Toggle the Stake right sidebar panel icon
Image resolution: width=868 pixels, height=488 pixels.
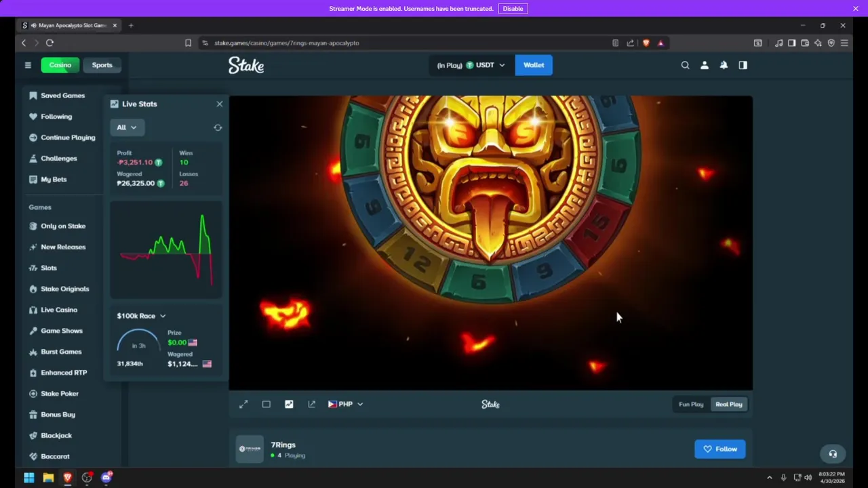pos(743,65)
